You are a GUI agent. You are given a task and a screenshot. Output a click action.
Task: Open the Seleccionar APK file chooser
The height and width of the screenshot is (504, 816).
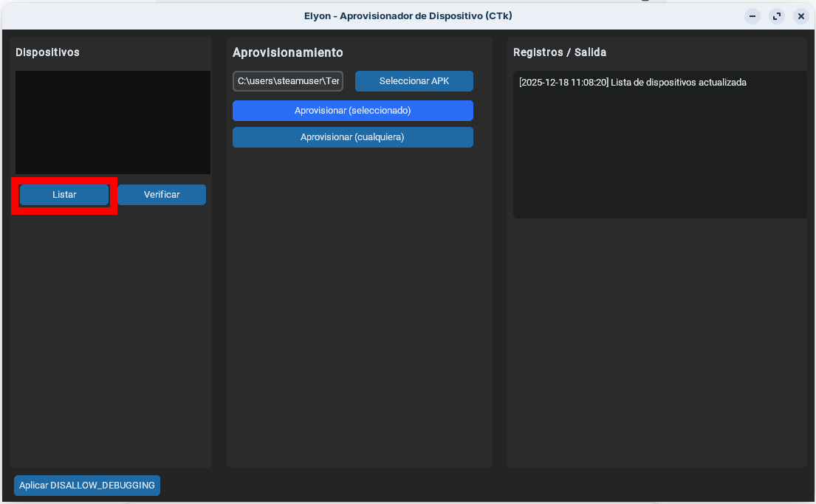click(414, 81)
